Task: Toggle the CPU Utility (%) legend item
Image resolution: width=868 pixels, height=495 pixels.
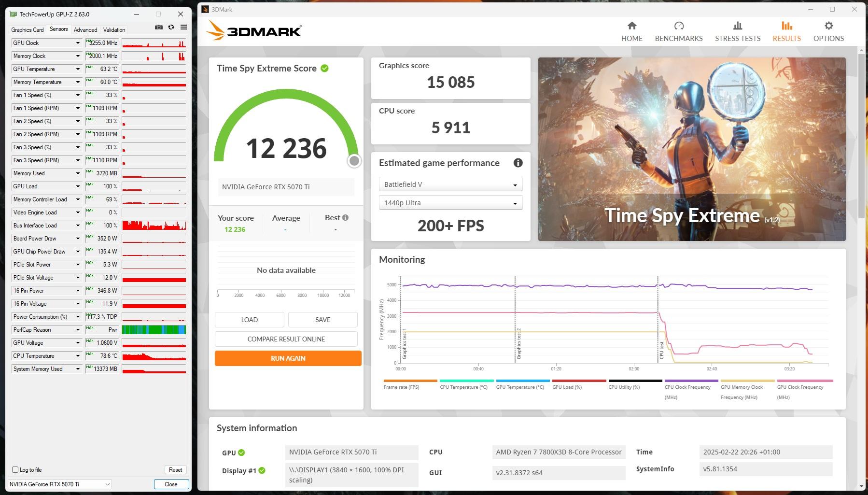Action: 635,384
